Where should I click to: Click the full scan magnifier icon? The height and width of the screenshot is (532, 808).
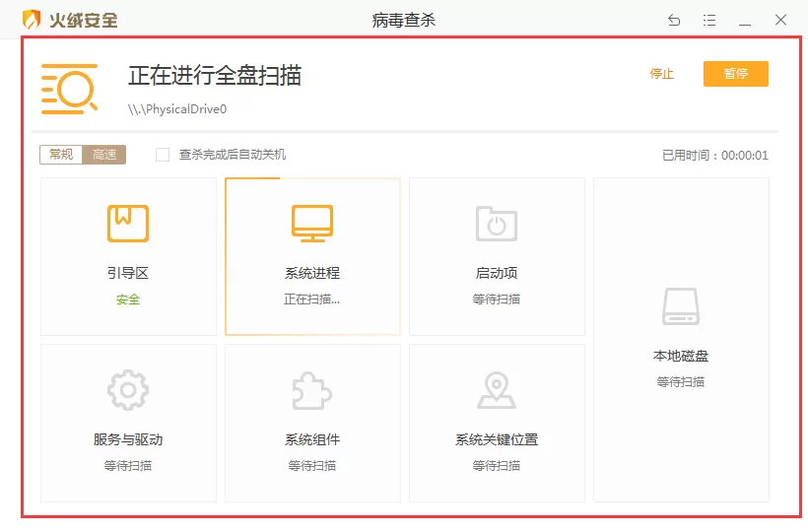[69, 89]
